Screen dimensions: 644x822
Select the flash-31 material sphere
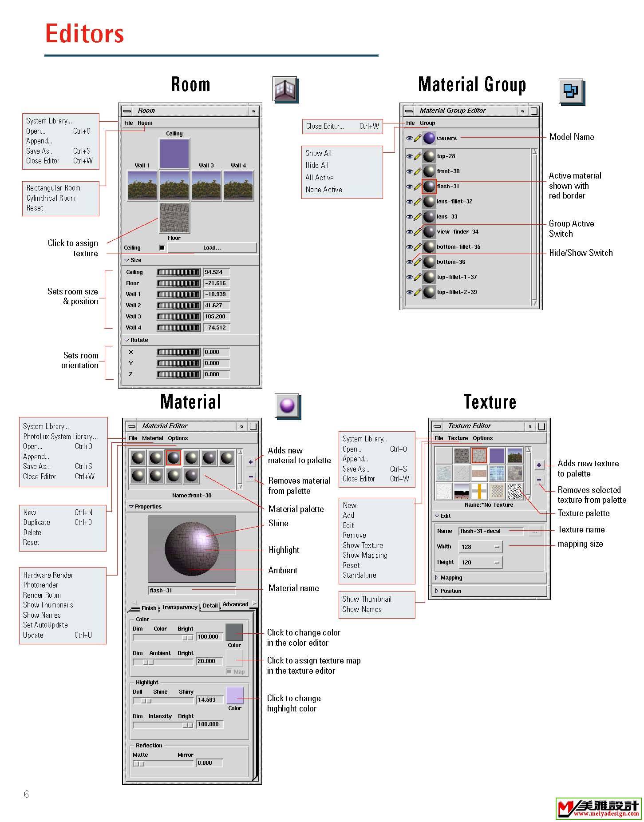429,187
